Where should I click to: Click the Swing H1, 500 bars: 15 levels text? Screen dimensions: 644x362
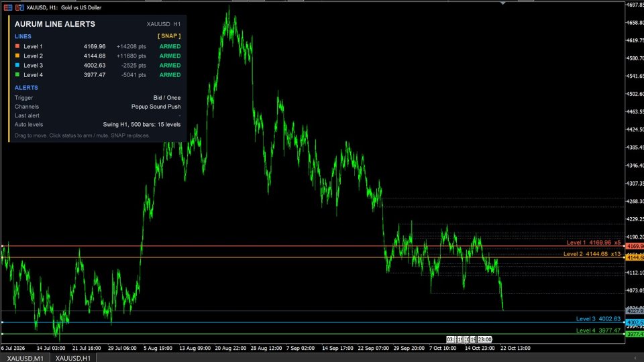click(x=142, y=125)
